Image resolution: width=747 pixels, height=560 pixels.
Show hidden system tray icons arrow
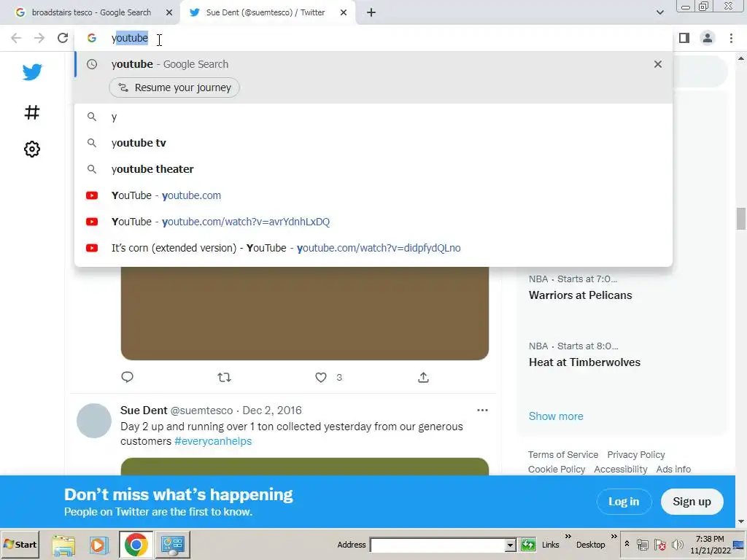click(627, 544)
